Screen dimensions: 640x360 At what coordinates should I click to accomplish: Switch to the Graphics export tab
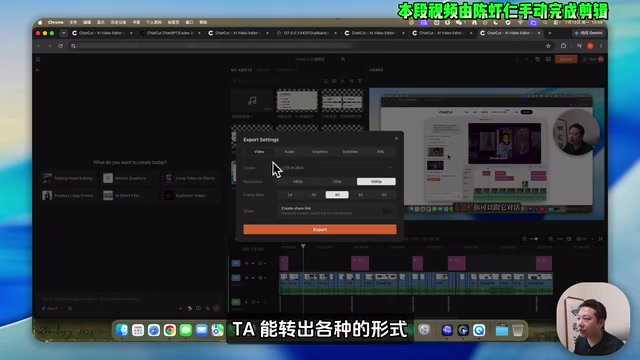tap(320, 152)
